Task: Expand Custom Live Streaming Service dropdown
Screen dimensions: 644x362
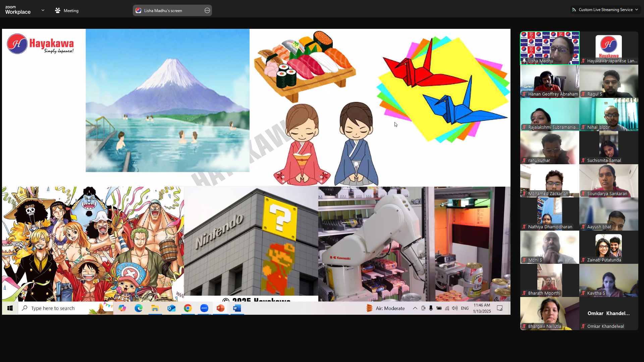Action: point(637,10)
